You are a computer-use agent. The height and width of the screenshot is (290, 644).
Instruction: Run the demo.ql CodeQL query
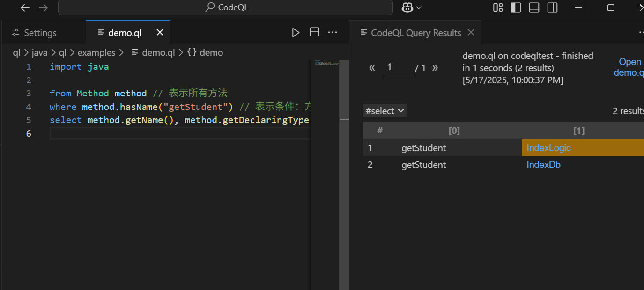point(296,32)
